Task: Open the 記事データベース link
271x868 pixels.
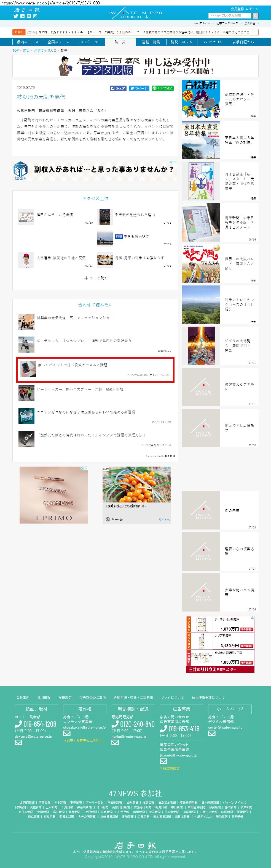Action: tap(227, 23)
